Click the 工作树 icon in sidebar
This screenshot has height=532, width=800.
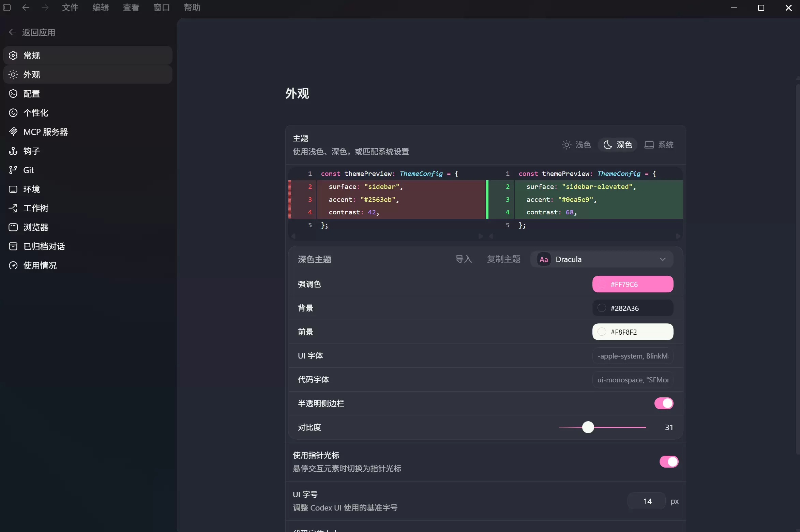(13, 208)
